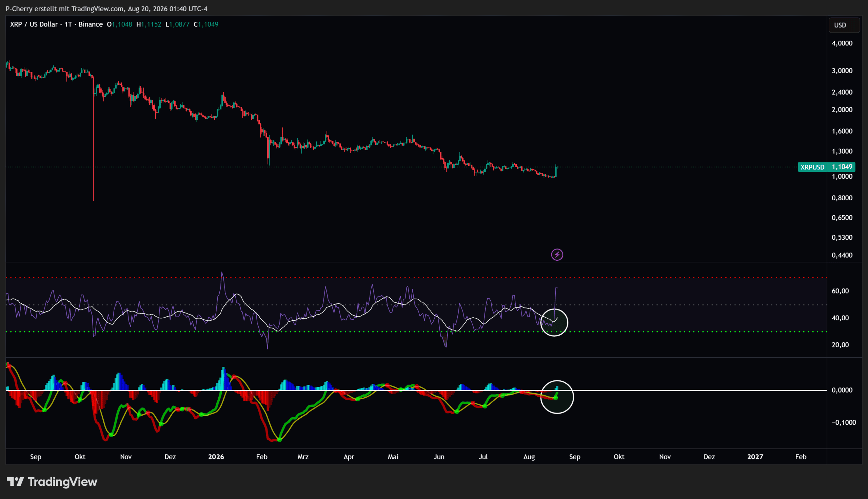Click the RSI scale value 60,00
The height and width of the screenshot is (499, 868).
[840, 291]
